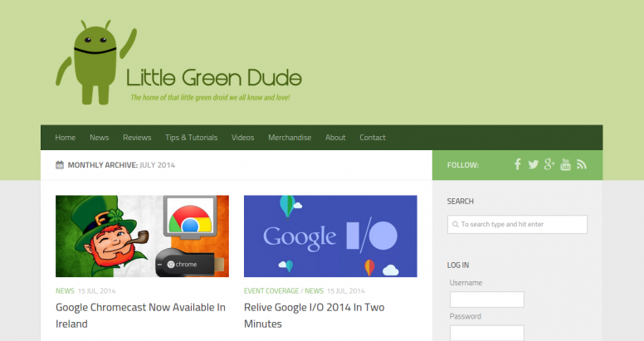Open the Google I/O thumbnail image

click(330, 236)
